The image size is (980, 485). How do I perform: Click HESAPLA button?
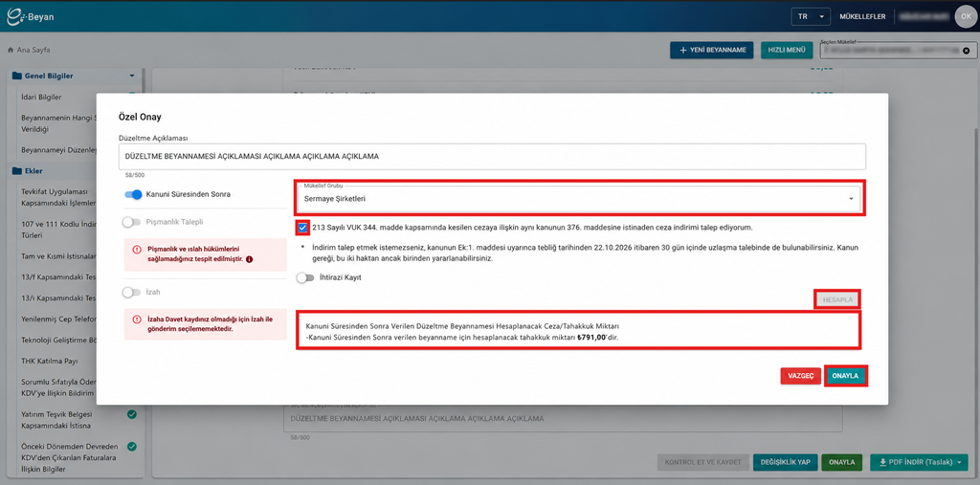tap(837, 300)
